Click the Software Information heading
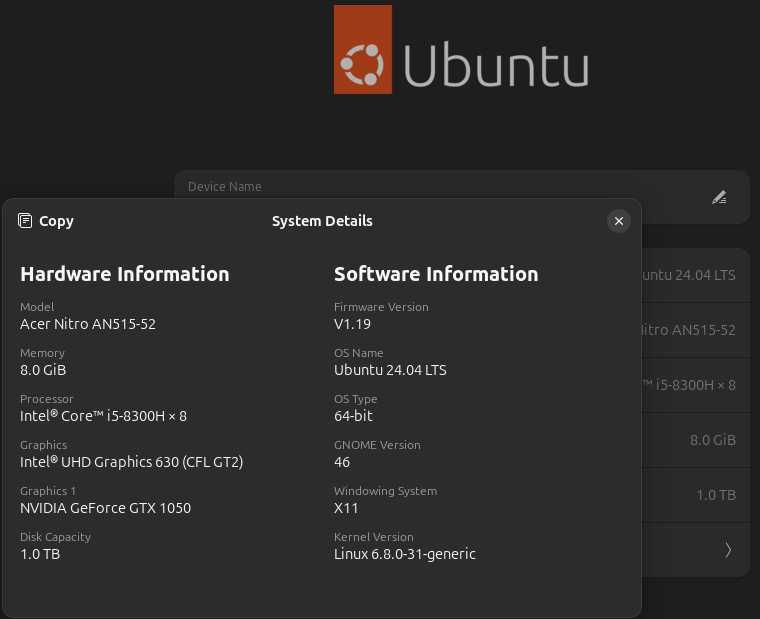Screen dimensions: 760x619 pyautogui.click(x=436, y=274)
